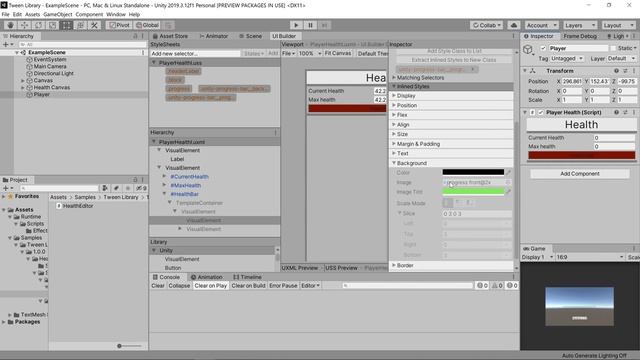Click Fit Canvas in Viewport

[338, 53]
